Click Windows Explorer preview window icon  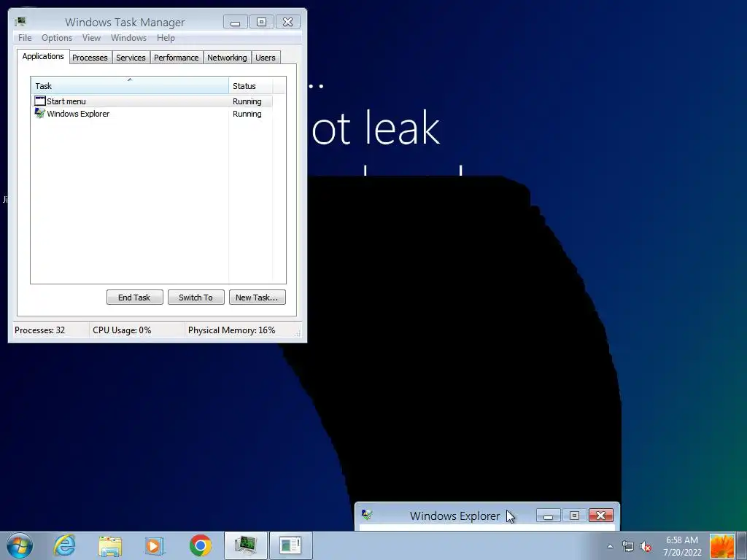[367, 516]
